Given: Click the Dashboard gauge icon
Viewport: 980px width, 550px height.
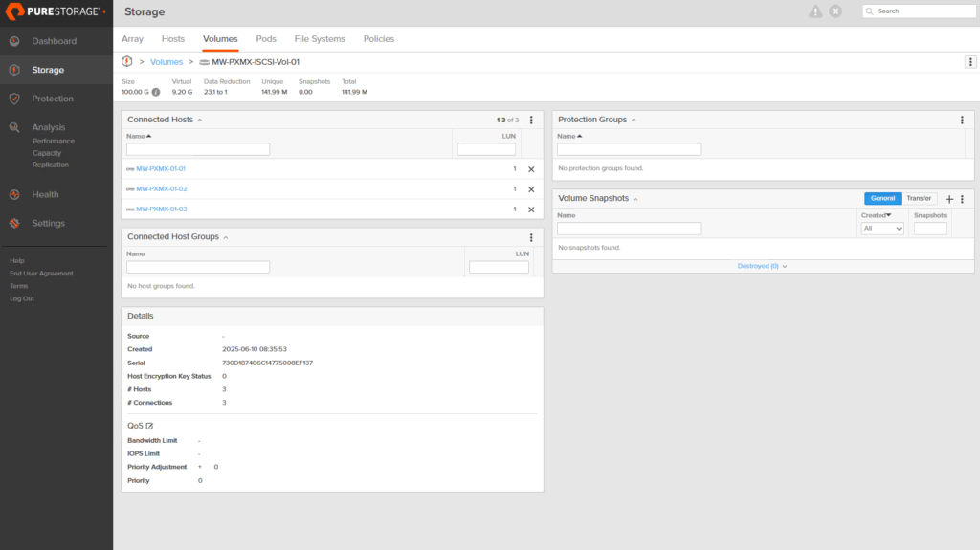Looking at the screenshot, I should [14, 41].
